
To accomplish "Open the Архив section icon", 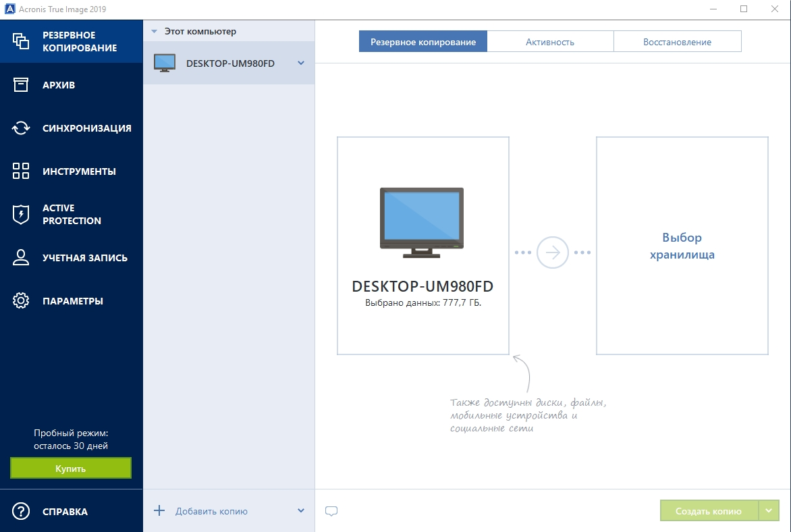I will pyautogui.click(x=21, y=85).
